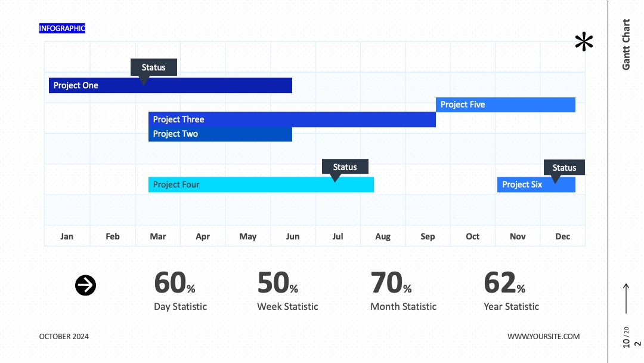
Task: Click the asterisk symbol at top right
Action: [x=584, y=42]
